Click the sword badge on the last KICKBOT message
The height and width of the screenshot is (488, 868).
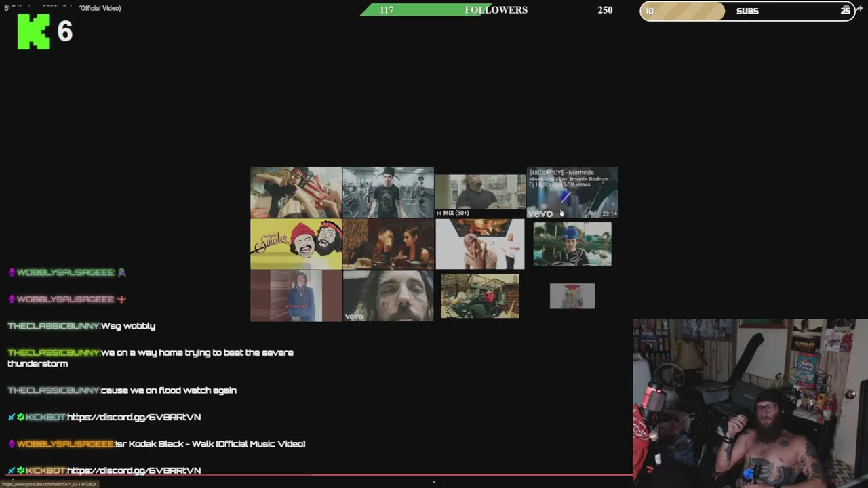click(12, 470)
